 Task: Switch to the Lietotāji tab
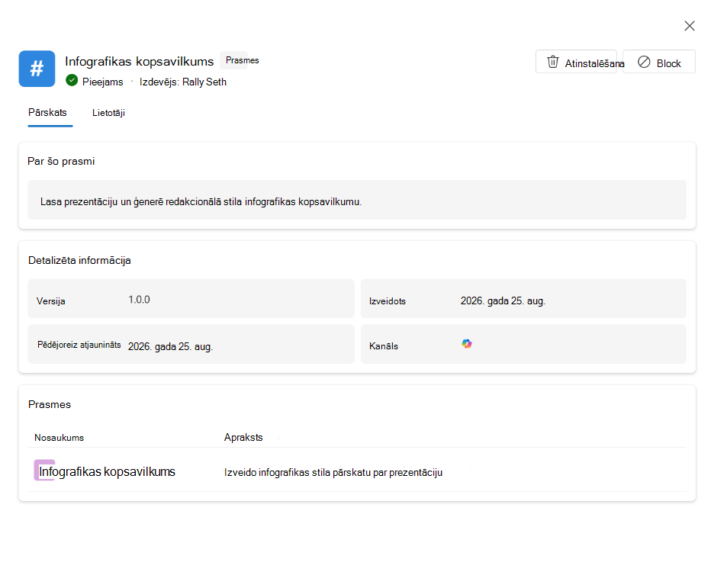point(108,113)
